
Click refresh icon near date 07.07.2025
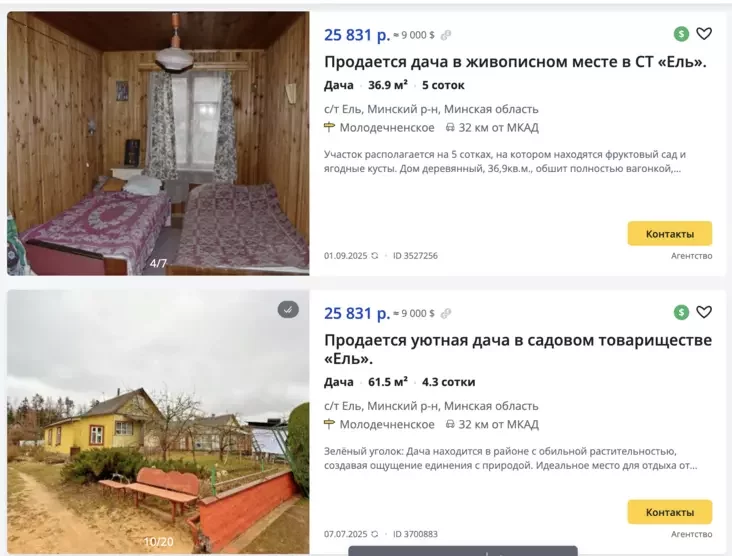(x=374, y=534)
